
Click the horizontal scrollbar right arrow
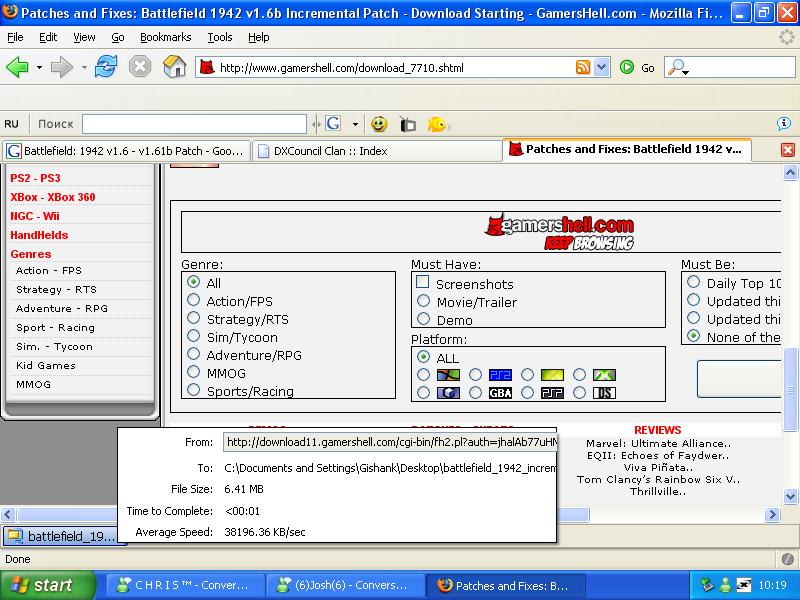tap(772, 514)
